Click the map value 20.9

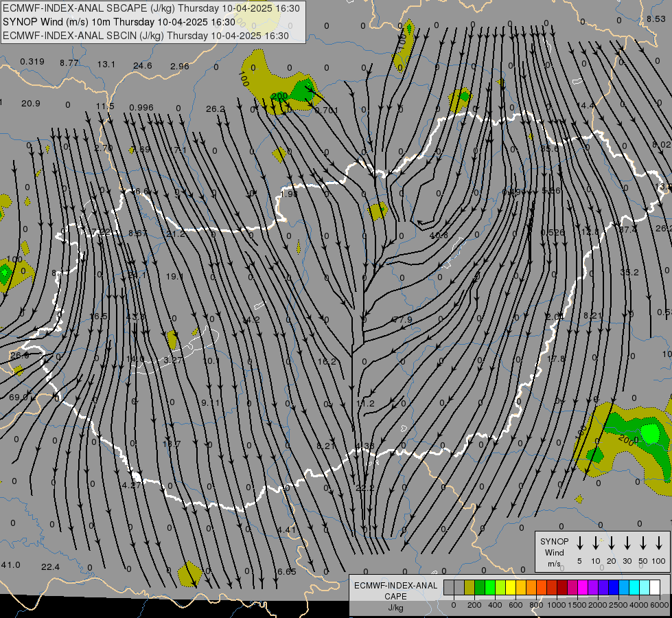[30, 104]
